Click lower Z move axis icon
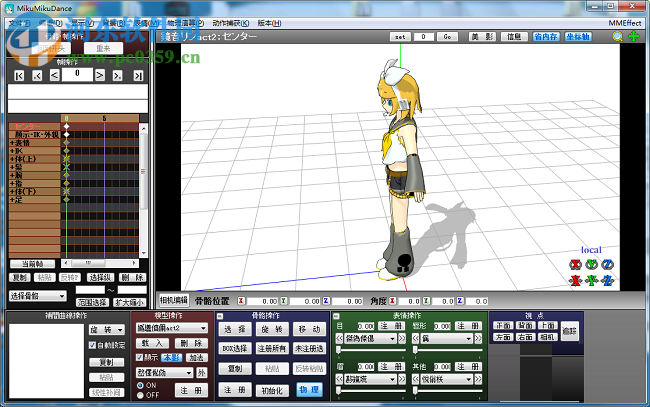 point(608,281)
